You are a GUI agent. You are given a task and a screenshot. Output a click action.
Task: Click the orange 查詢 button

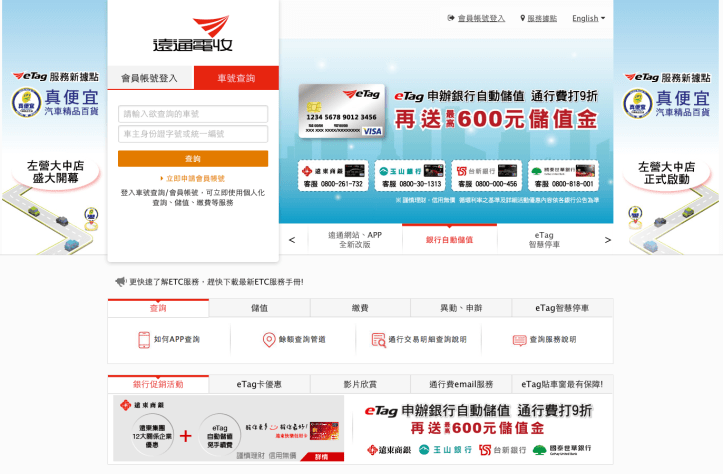pos(193,159)
